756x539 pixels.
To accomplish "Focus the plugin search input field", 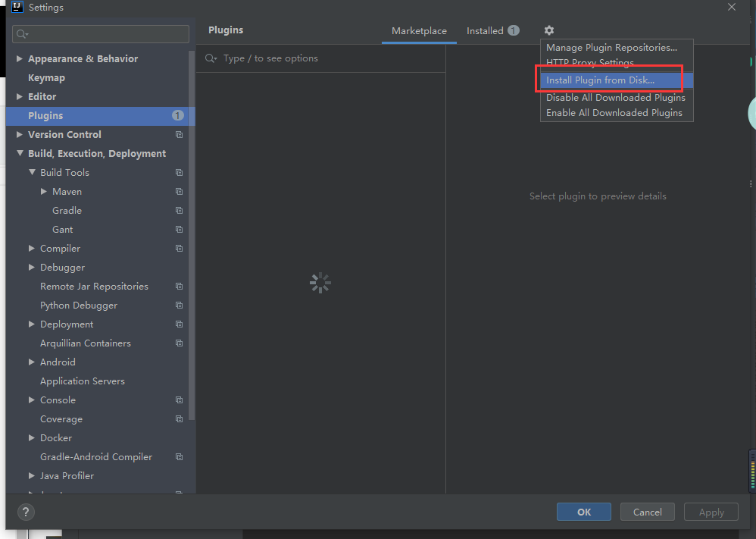I will pos(320,58).
